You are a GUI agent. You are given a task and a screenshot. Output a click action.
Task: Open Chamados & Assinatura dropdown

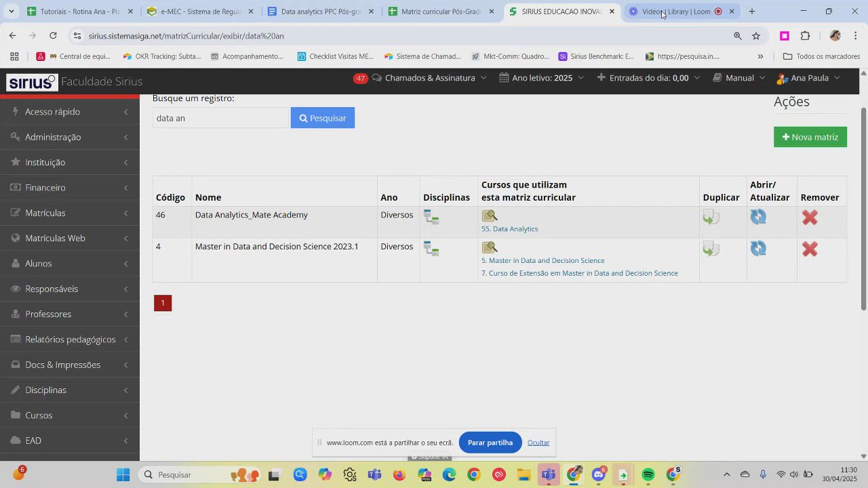click(x=429, y=78)
